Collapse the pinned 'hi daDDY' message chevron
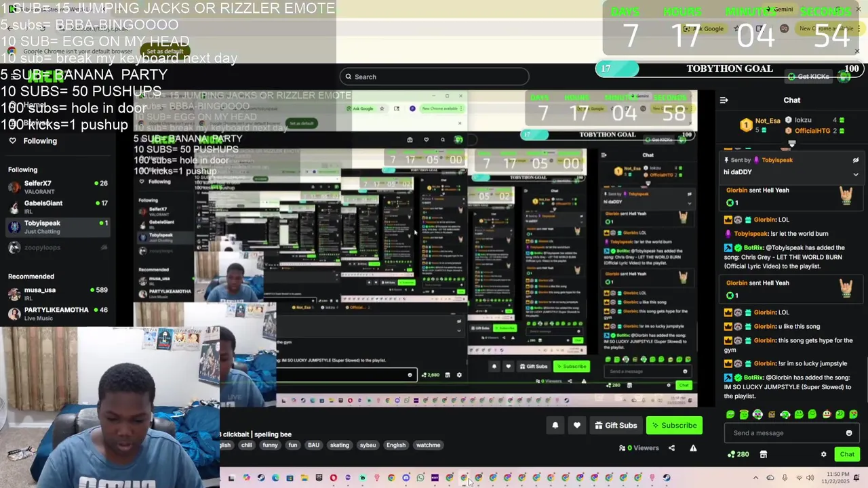 coord(856,174)
